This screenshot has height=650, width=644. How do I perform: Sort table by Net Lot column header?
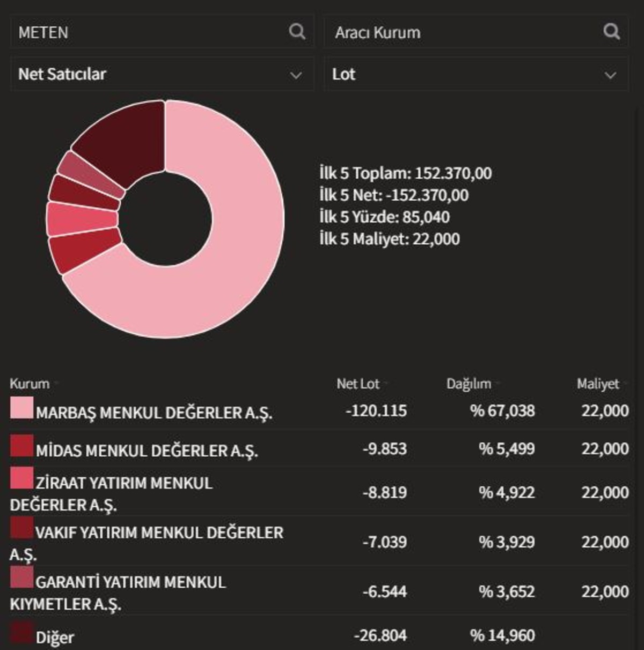pos(358,384)
